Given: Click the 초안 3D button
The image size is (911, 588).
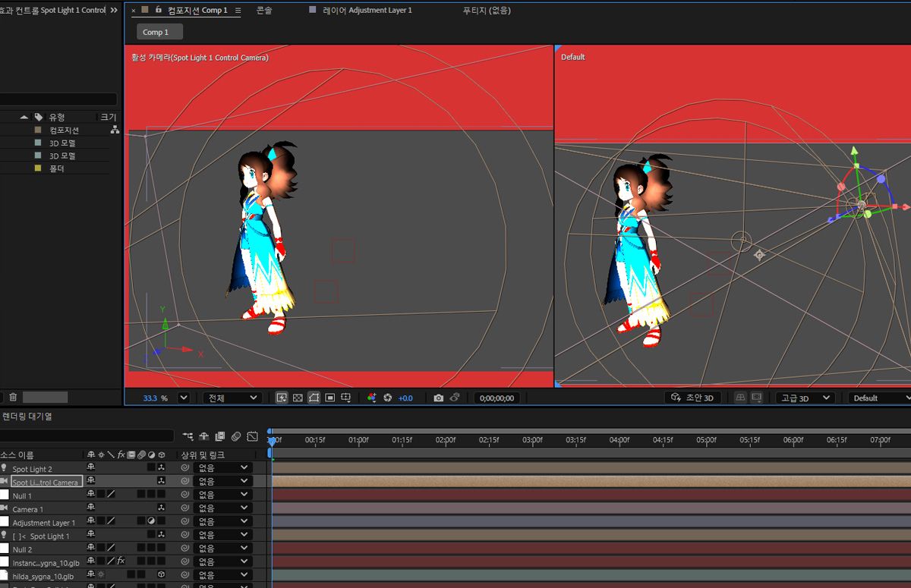Looking at the screenshot, I should click(x=692, y=398).
